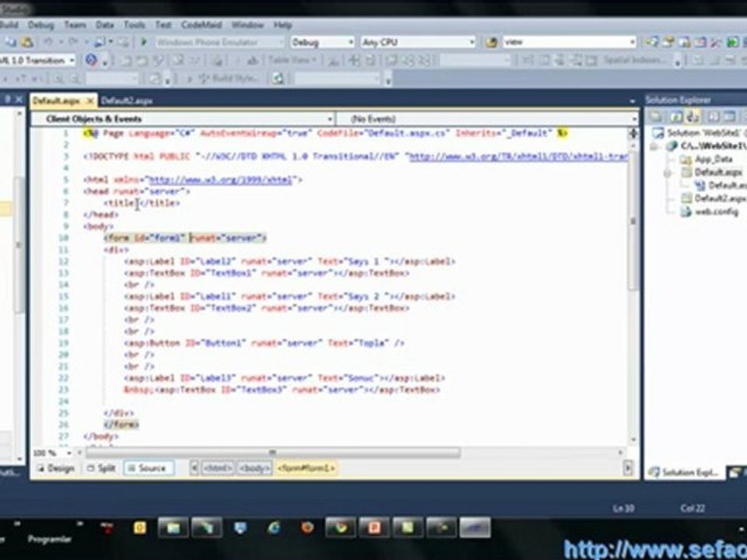
Task: Click the Button1 Topla line
Action: [264, 343]
